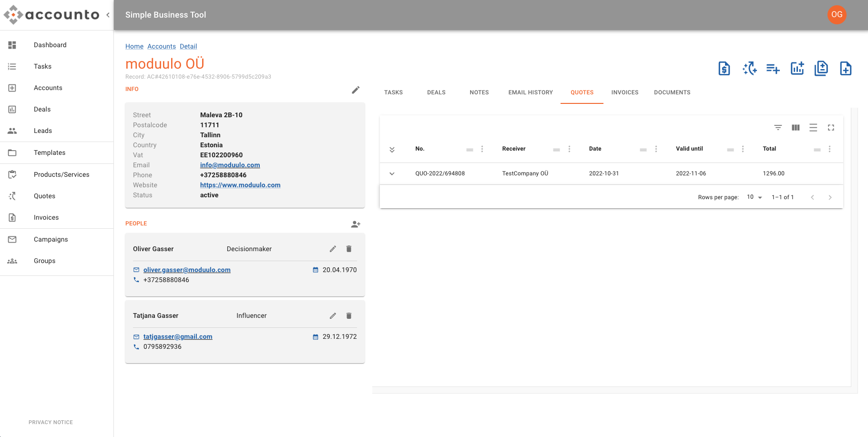
Task: Open Templates in the sidebar
Action: (57, 152)
